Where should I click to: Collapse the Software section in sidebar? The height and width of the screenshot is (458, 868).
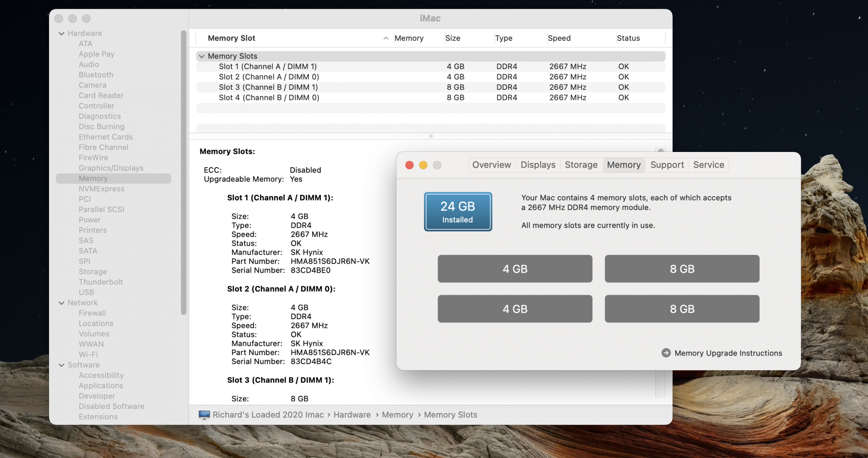[62, 365]
